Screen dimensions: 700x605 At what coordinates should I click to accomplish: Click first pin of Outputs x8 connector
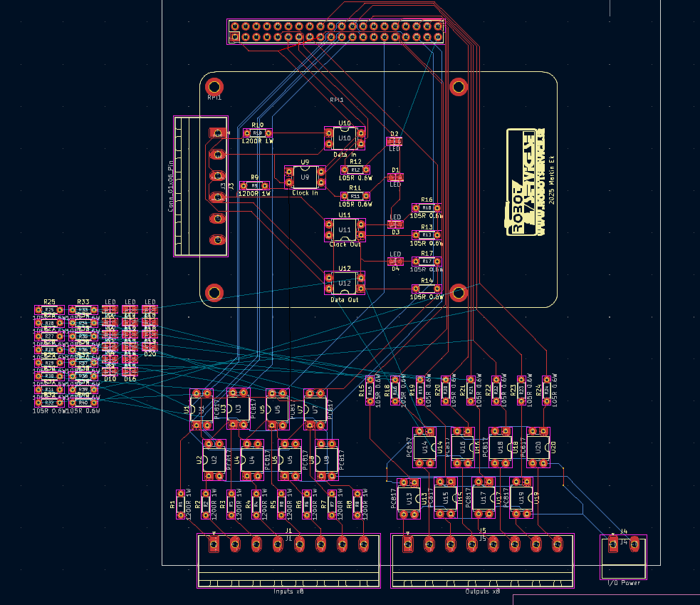408,544
